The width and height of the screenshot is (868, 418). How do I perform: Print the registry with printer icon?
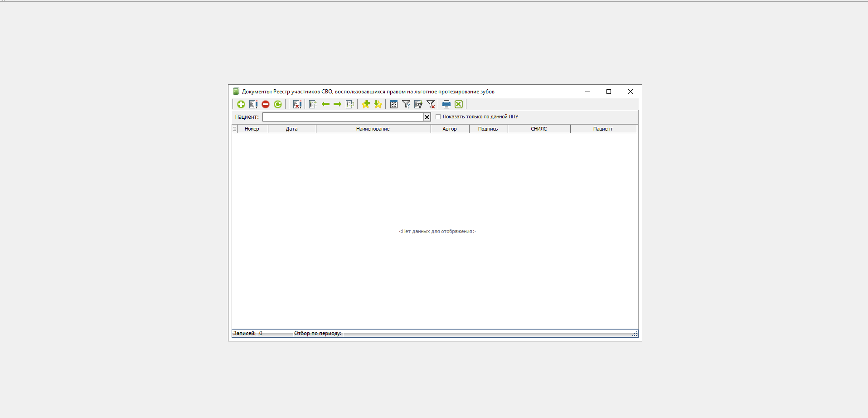(446, 104)
